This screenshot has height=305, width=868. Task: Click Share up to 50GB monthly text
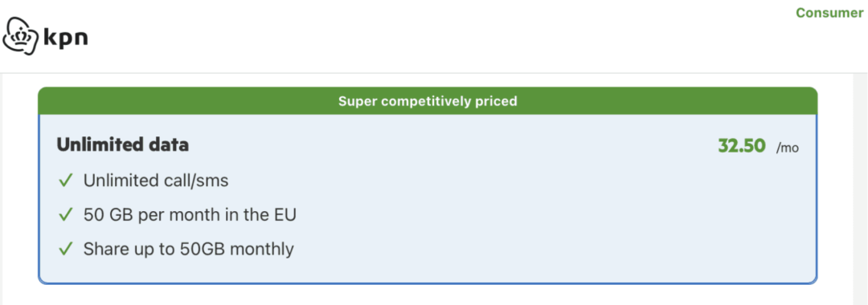[188, 249]
